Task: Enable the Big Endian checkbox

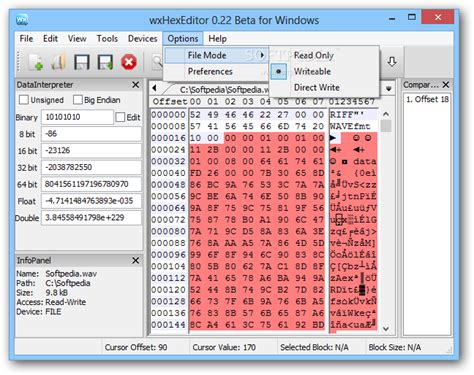Action: pos(78,100)
